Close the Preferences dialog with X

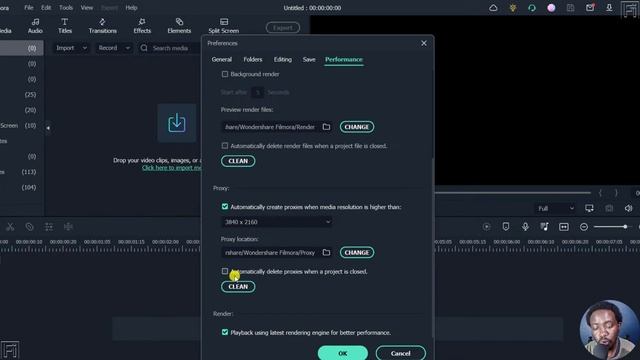(424, 43)
